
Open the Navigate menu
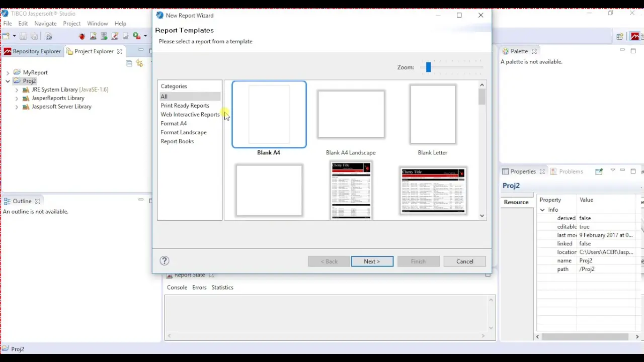(x=45, y=24)
